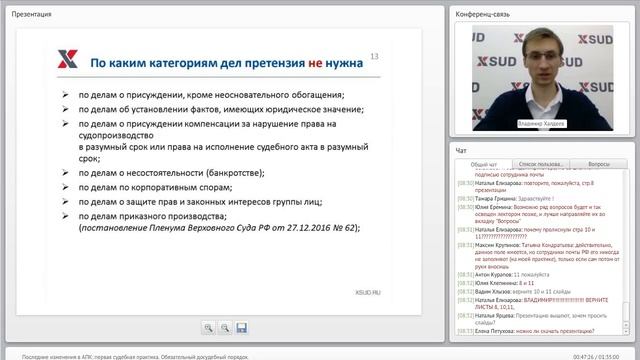Save the presentation with the floppy disk icon
The width and height of the screenshot is (640, 360).
point(242,328)
